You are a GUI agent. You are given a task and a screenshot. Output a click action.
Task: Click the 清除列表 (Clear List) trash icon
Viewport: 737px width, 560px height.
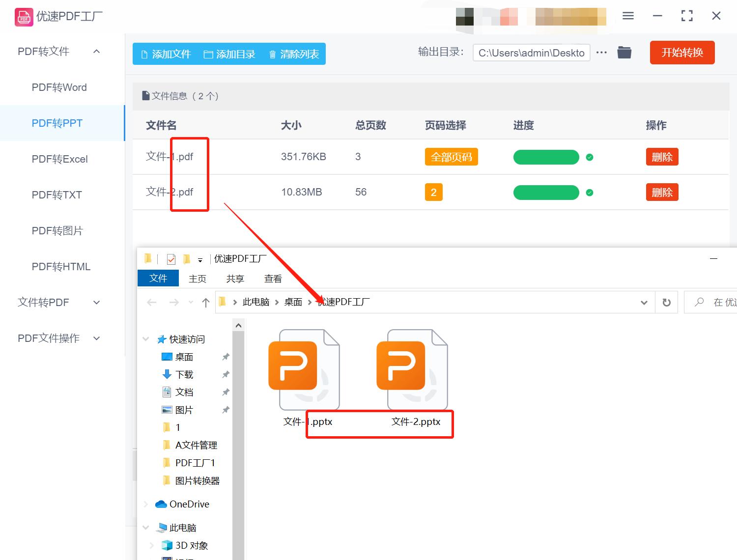click(273, 54)
